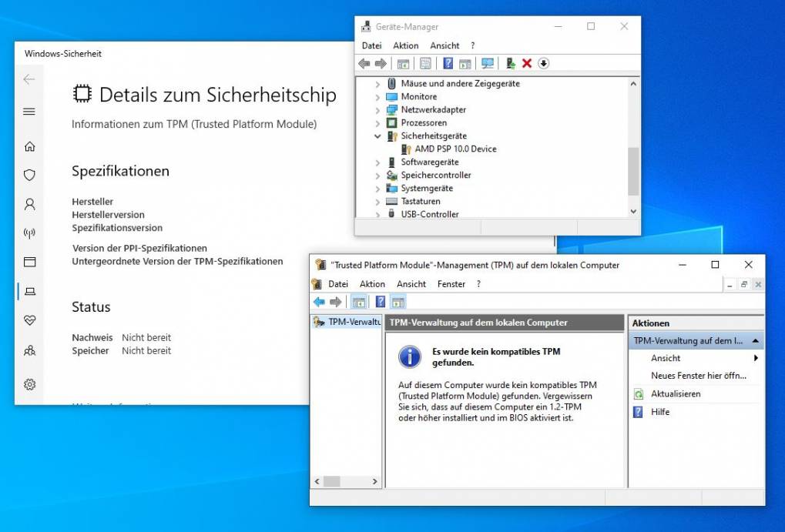
Task: Click forward arrow in TPM window toolbar
Action: [335, 302]
